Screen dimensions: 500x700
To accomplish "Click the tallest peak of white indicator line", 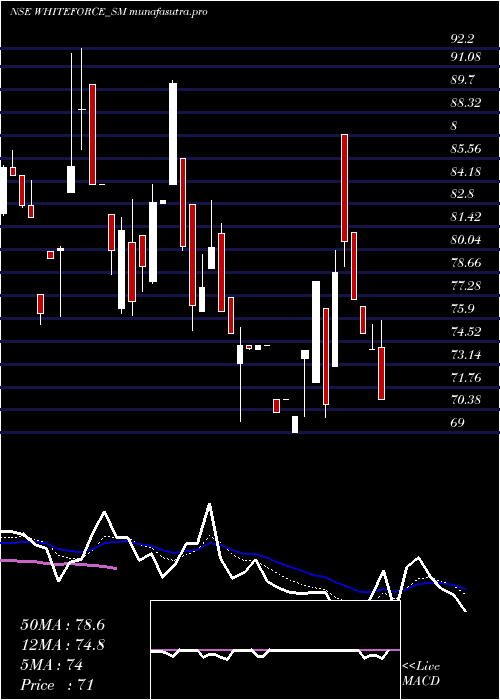I will (x=209, y=505).
